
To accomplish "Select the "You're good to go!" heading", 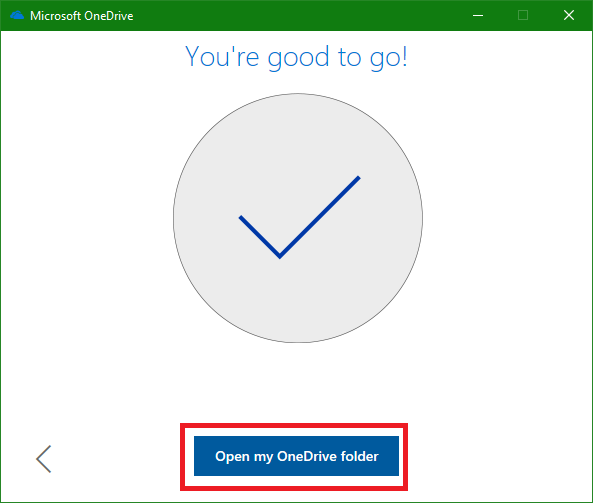I will tap(296, 57).
